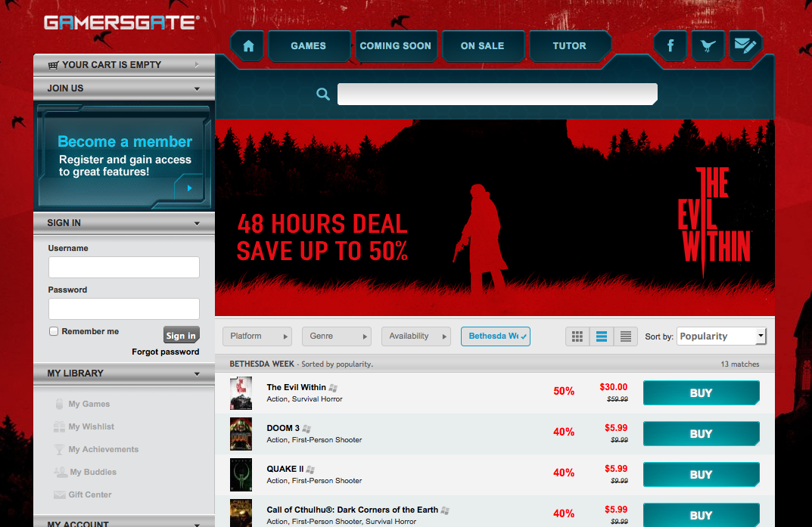Viewport: 812px width, 527px height.
Task: Open the mail and pencil contact icon
Action: coord(745,46)
